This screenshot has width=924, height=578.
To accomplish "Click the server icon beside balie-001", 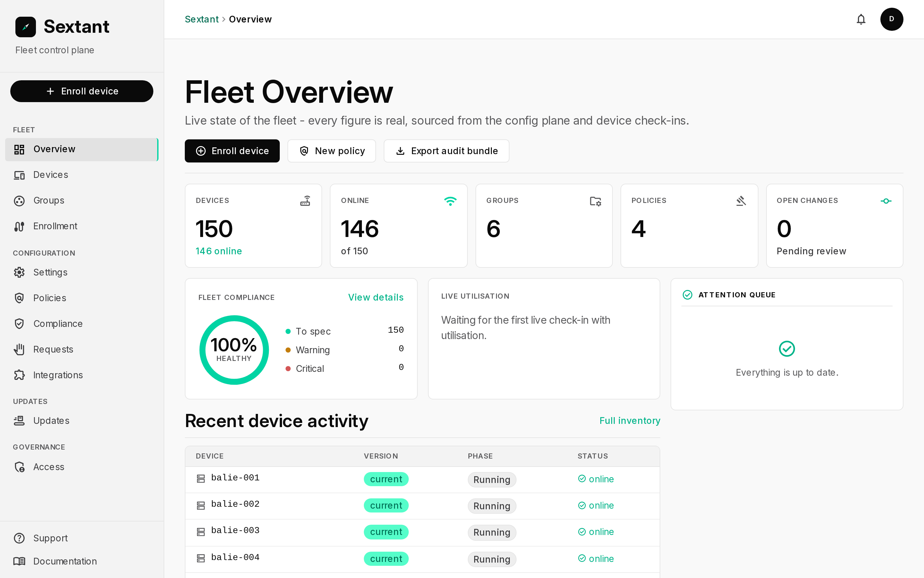I will pyautogui.click(x=201, y=478).
